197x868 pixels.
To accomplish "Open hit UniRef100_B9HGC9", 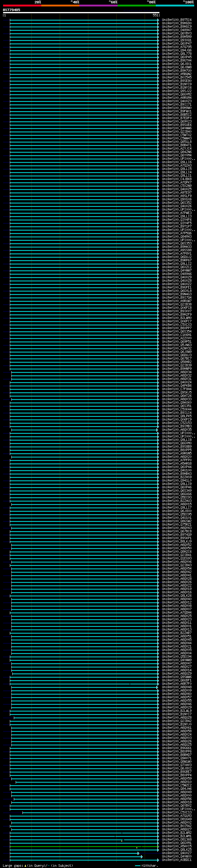I will (x=176, y=26).
